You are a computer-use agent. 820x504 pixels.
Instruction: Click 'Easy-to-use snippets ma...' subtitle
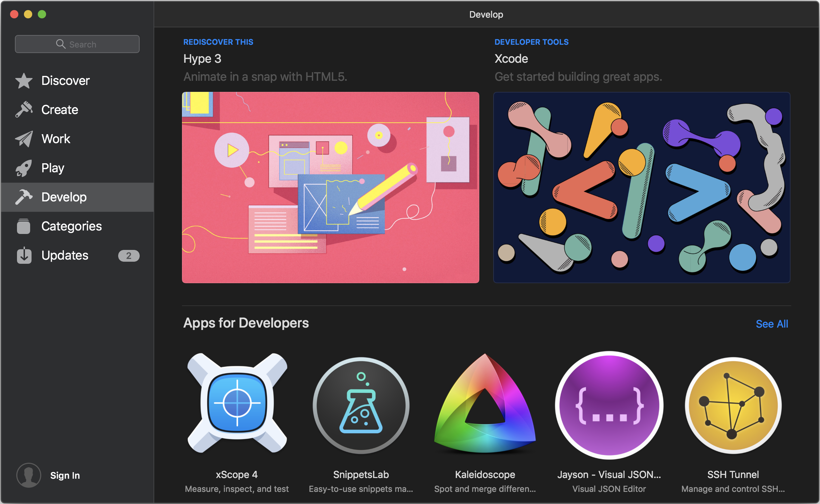pos(361,489)
